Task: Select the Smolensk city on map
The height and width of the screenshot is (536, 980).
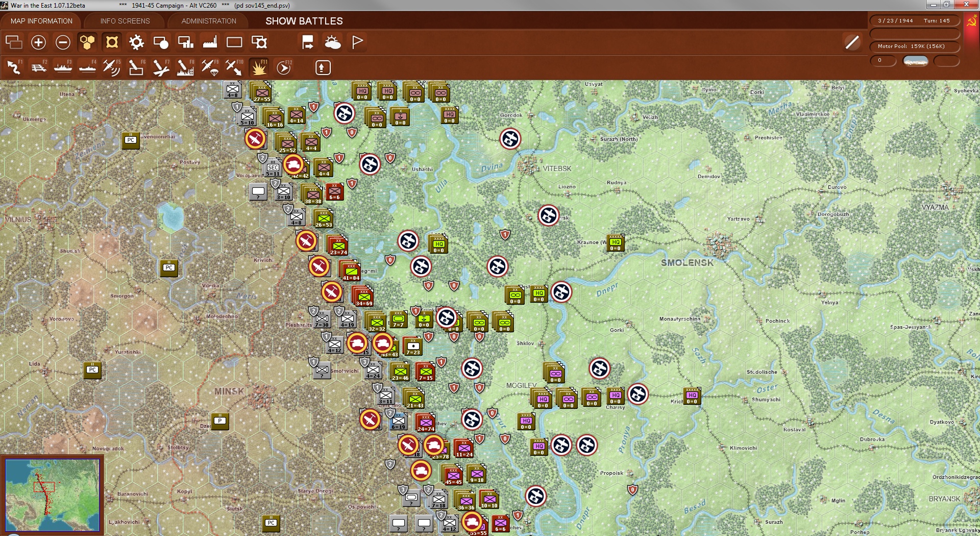Action: (720, 244)
